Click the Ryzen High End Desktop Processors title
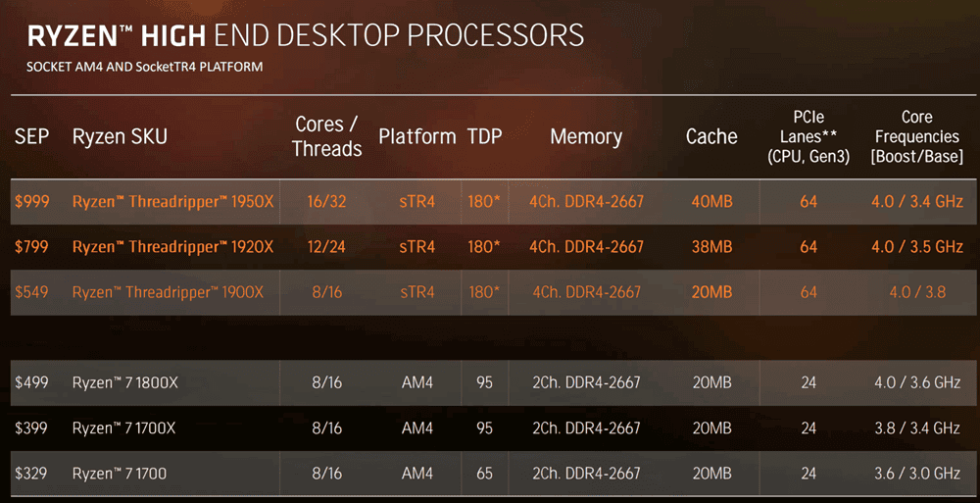 pos(306,36)
